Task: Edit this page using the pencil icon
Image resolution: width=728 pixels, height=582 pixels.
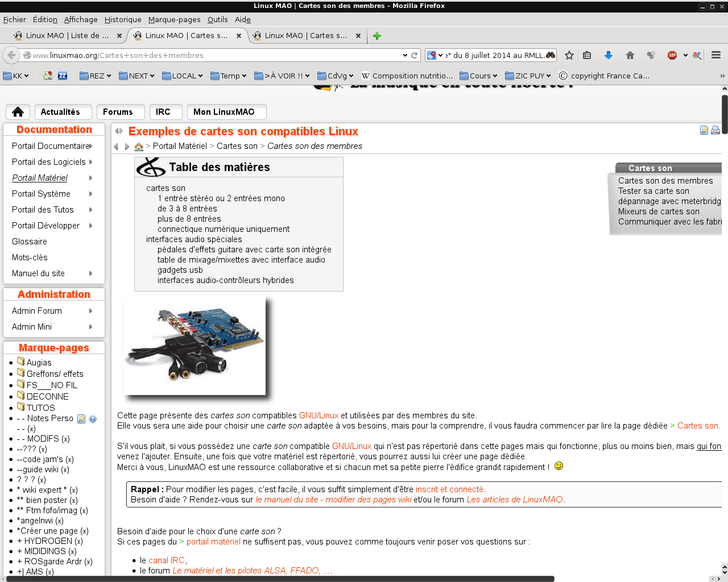Action: 704,130
